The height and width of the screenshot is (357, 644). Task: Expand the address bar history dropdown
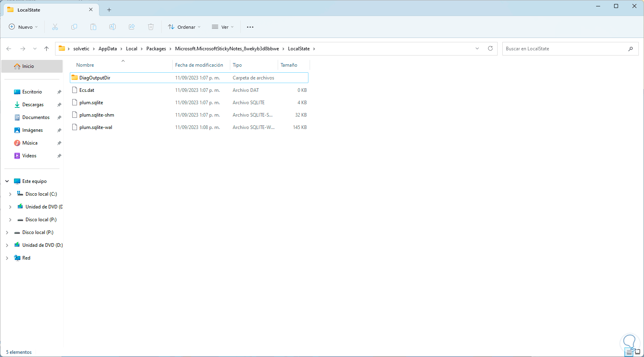click(477, 48)
